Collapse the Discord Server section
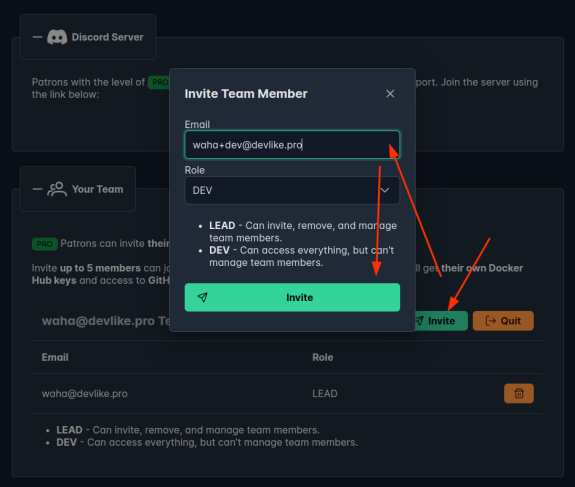 tap(37, 37)
